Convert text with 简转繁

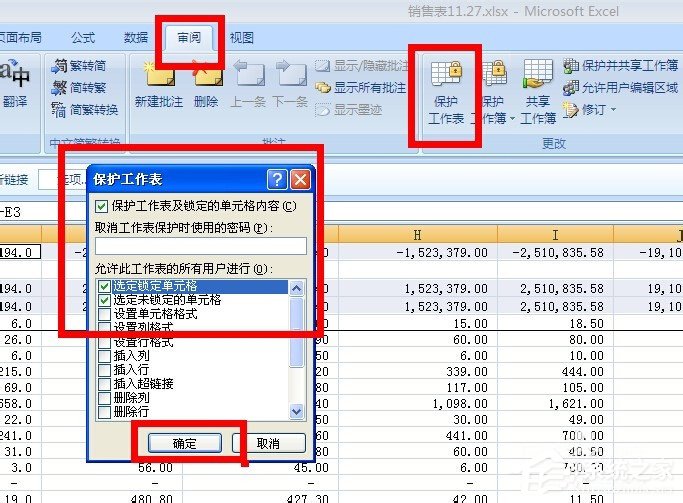click(x=79, y=88)
